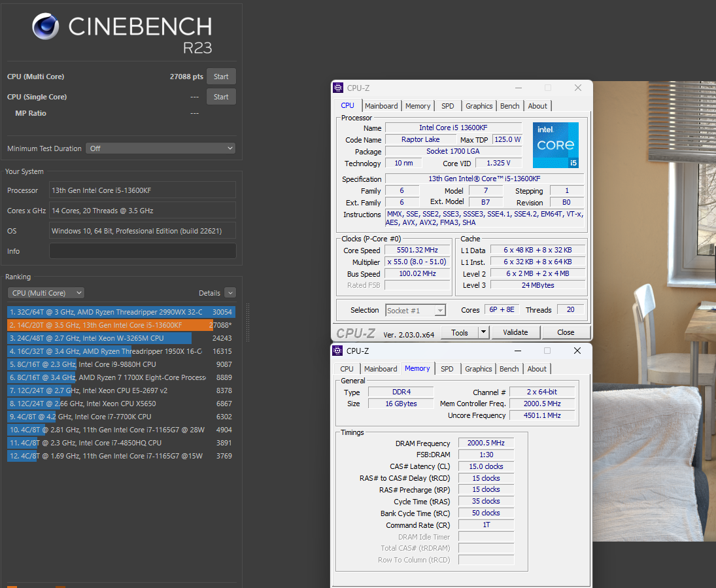Select the Cores x GHz field
716x588 pixels.
(x=143, y=211)
